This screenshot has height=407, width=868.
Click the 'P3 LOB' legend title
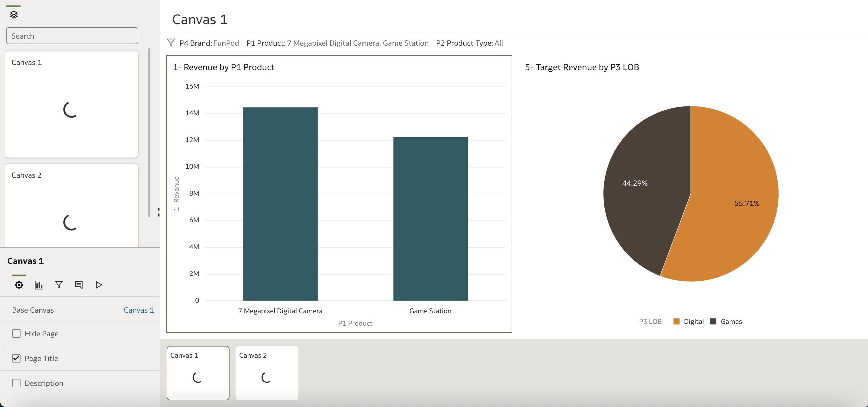coord(650,321)
